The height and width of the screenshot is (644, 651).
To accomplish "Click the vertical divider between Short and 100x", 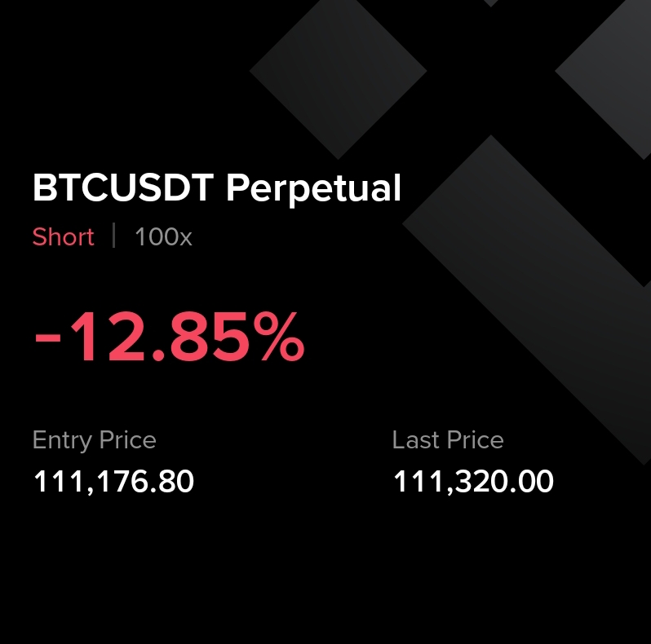I will tap(114, 237).
